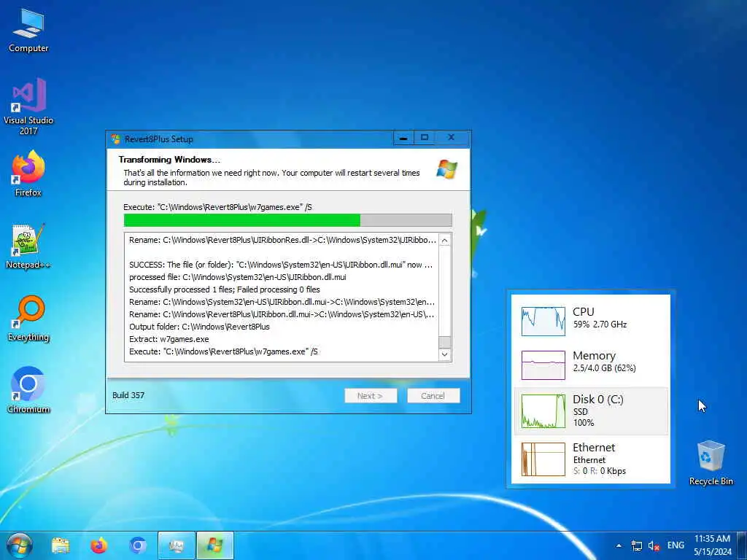Open the network tray icon
This screenshot has width=747, height=560.
[636, 545]
